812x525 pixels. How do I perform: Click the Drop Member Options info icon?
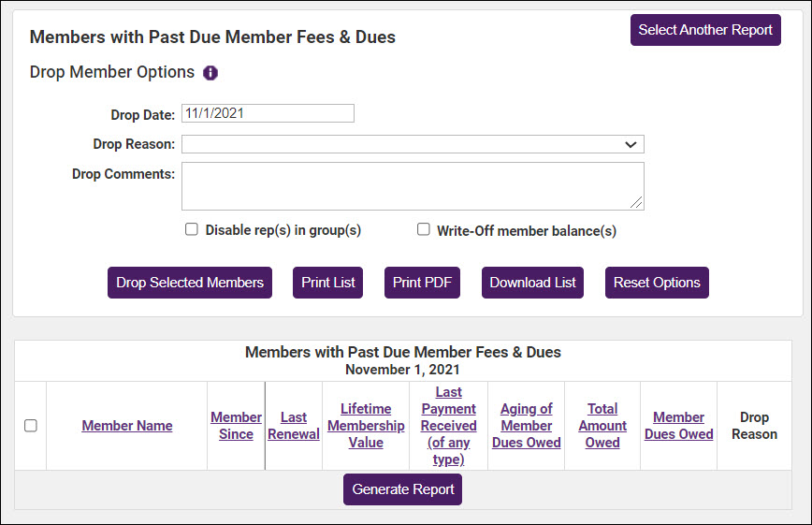click(x=210, y=73)
